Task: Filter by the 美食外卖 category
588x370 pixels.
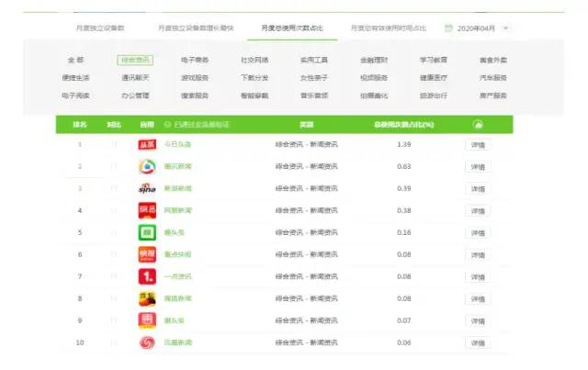Action: coord(493,60)
